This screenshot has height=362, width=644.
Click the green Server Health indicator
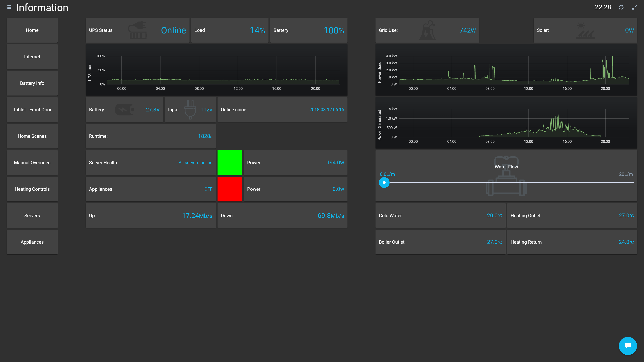click(x=229, y=162)
